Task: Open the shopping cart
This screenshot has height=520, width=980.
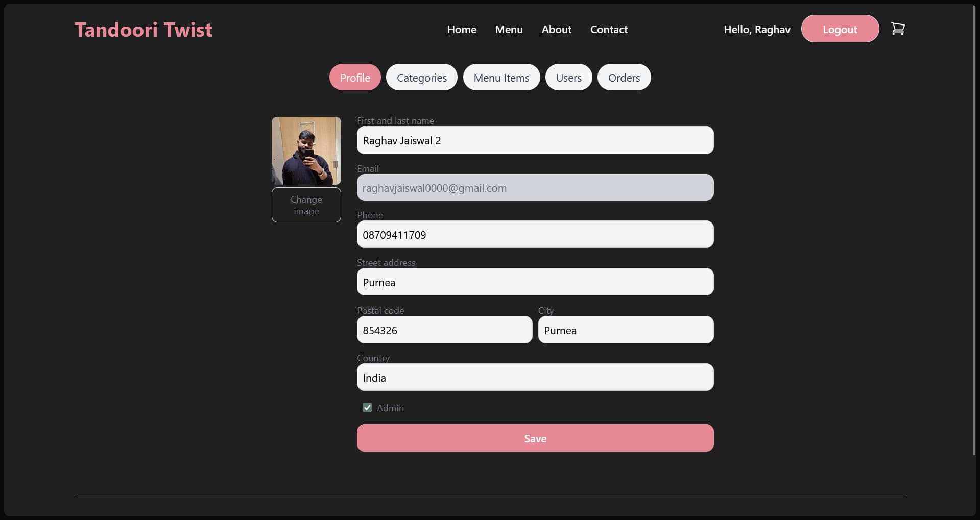Action: pos(897,29)
